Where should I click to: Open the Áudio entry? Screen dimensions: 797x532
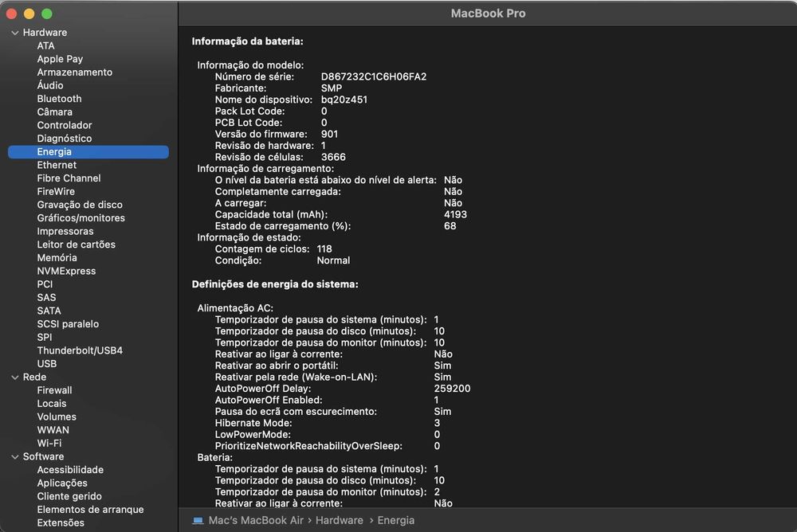(50, 85)
